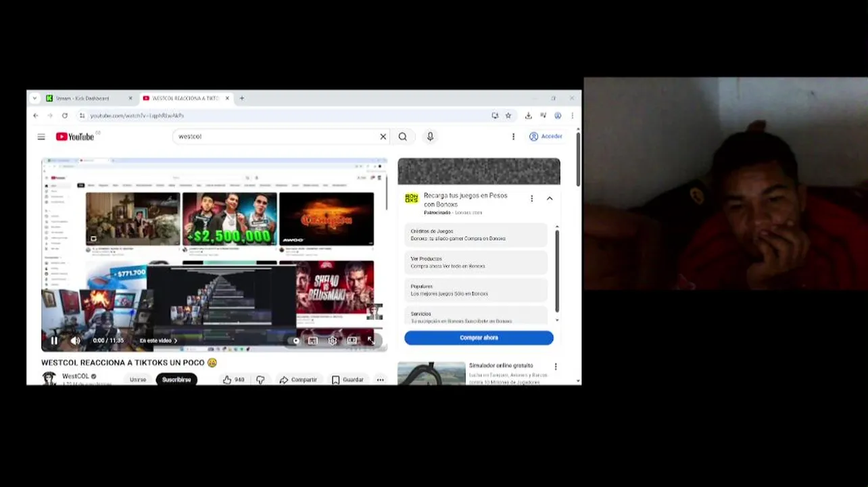Click the 'Comprar ahora' ad button
868x487 pixels.
[x=479, y=338]
